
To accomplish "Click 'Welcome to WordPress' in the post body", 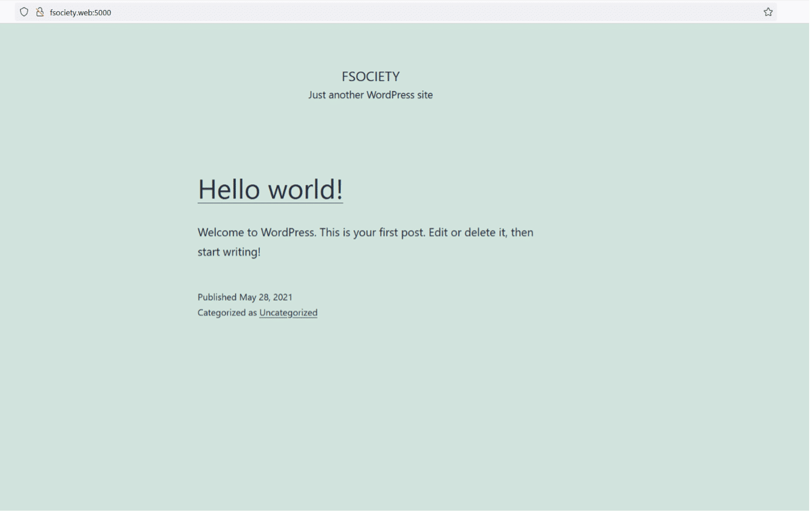I will (256, 232).
